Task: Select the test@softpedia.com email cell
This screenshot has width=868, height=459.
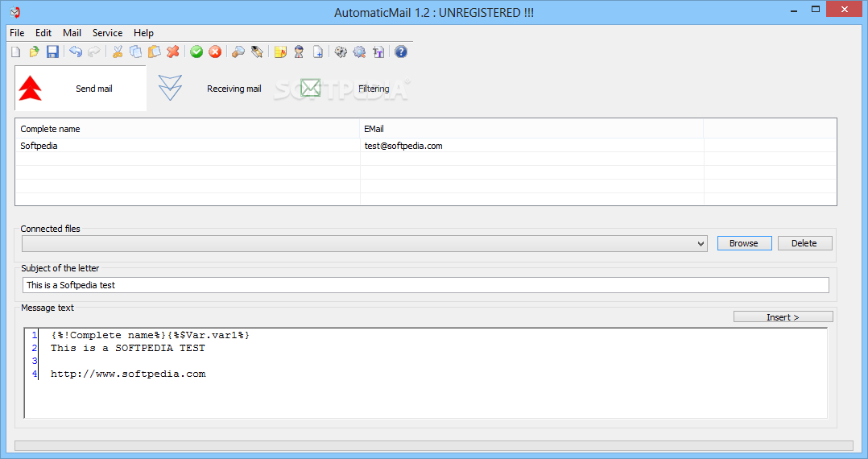Action: (x=531, y=146)
